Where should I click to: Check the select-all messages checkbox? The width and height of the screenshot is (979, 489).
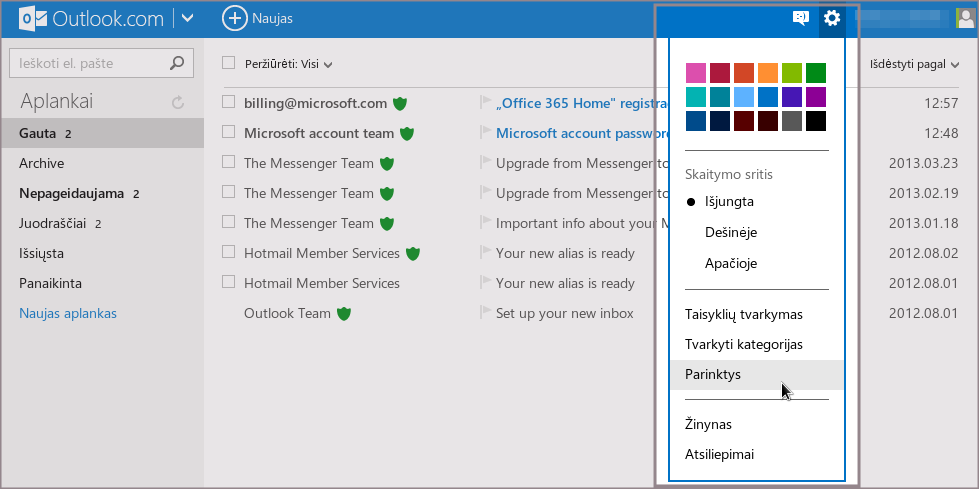point(228,63)
